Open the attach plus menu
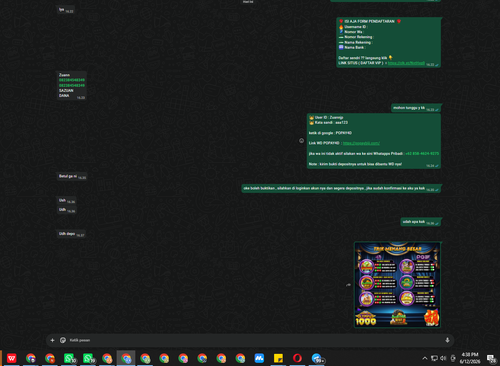 click(52, 340)
